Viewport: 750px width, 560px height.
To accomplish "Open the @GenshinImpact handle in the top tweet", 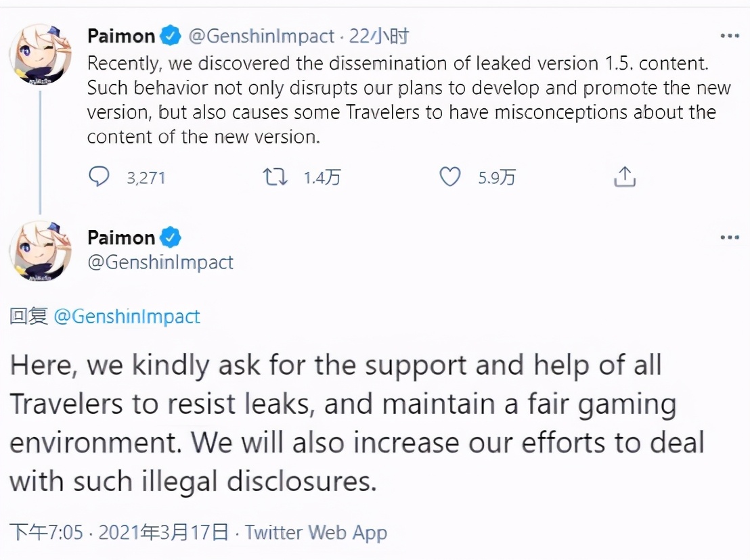I will pyautogui.click(x=261, y=37).
